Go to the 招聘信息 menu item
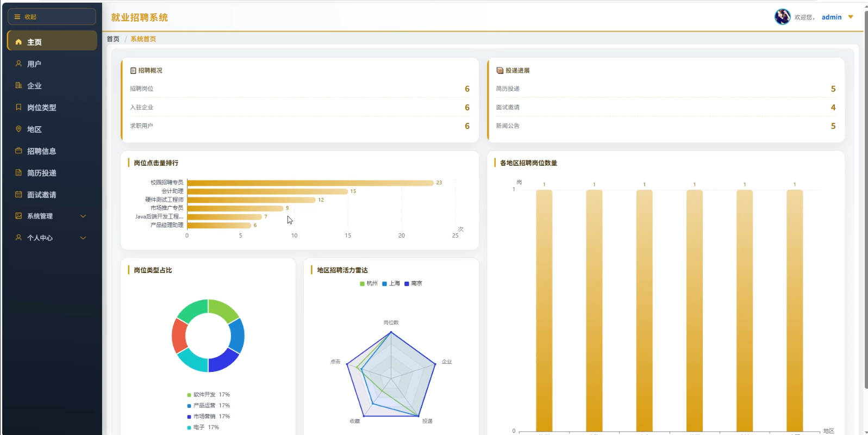Screen dimensions: 868x435 tap(52, 151)
